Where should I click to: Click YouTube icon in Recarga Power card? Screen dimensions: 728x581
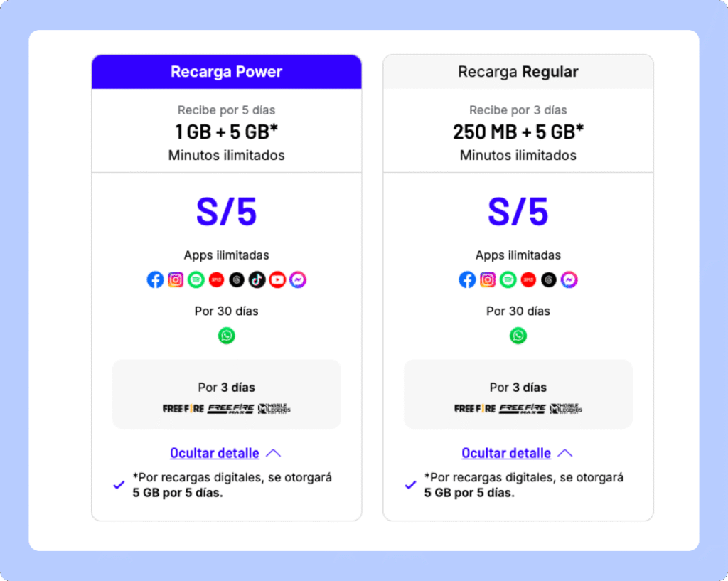(277, 280)
